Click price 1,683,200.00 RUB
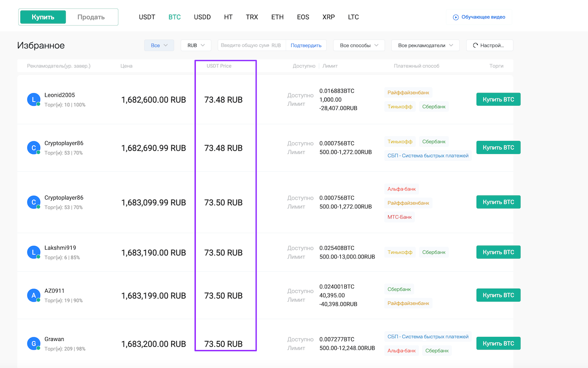588x368 pixels. pyautogui.click(x=153, y=344)
